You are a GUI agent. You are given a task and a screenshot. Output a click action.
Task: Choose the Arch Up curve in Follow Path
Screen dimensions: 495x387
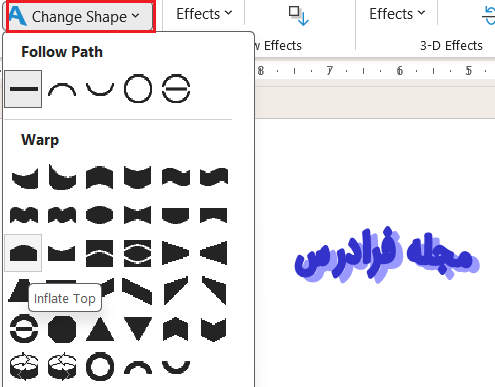(x=62, y=90)
